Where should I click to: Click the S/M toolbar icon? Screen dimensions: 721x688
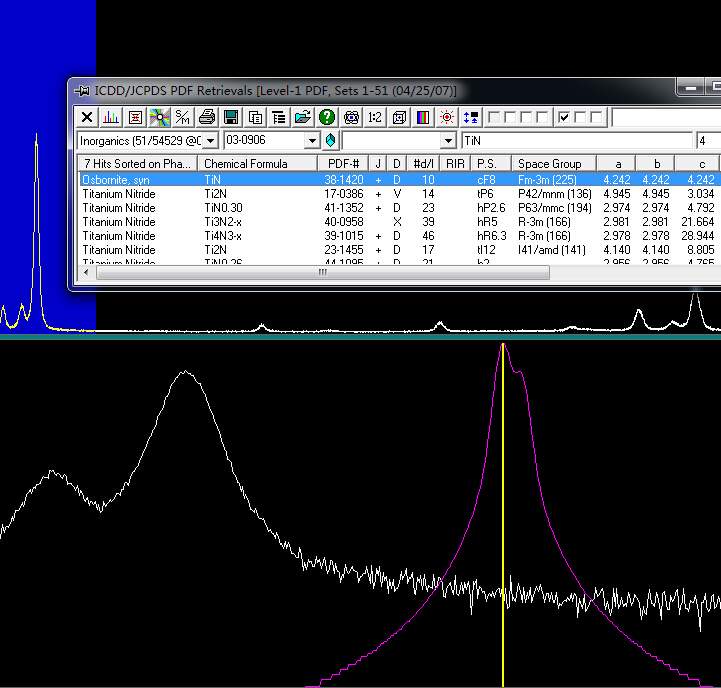click(x=183, y=117)
